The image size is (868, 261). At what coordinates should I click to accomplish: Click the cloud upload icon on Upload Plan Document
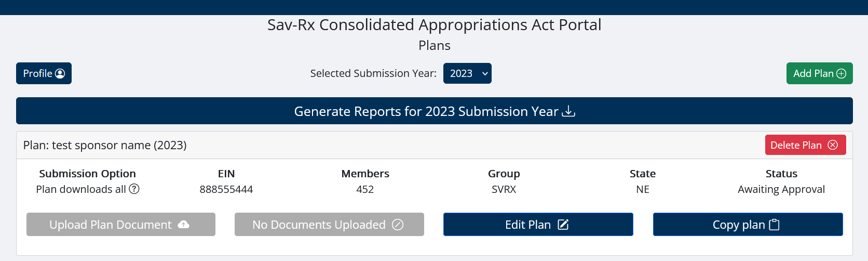click(184, 225)
